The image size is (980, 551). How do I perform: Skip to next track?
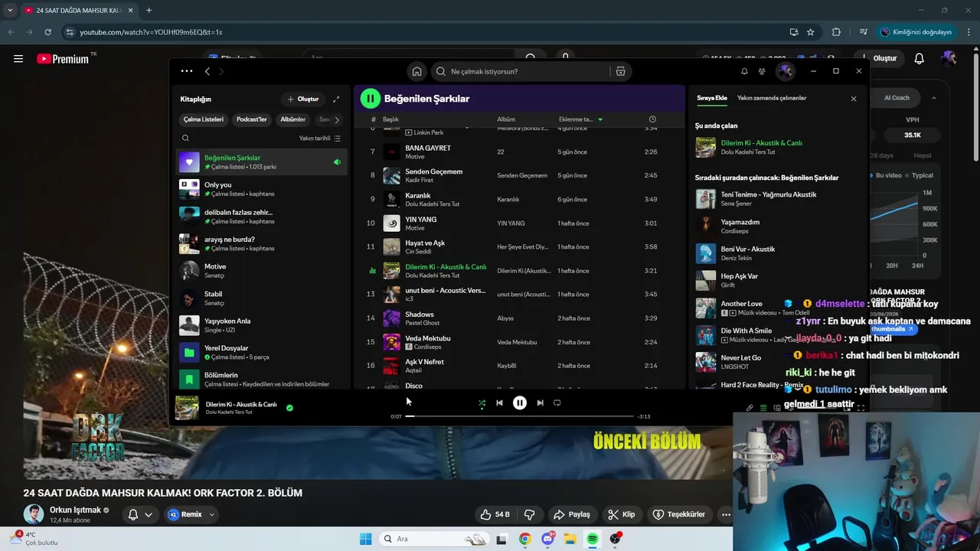[x=540, y=403]
